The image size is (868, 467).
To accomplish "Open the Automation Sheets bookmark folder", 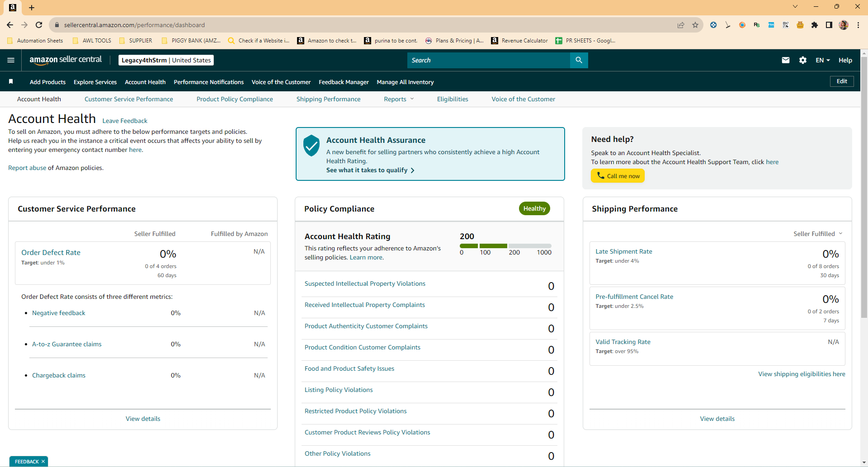I will click(35, 40).
